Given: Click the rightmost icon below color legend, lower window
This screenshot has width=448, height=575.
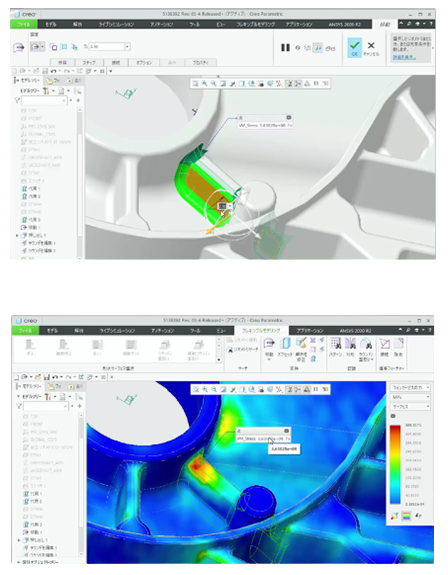Looking at the screenshot, I should [x=418, y=516].
